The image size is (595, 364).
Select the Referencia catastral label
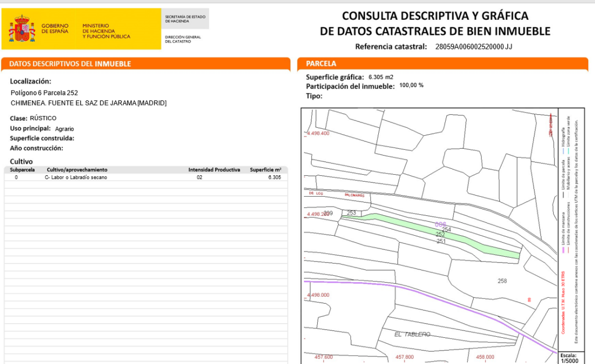pyautogui.click(x=391, y=46)
